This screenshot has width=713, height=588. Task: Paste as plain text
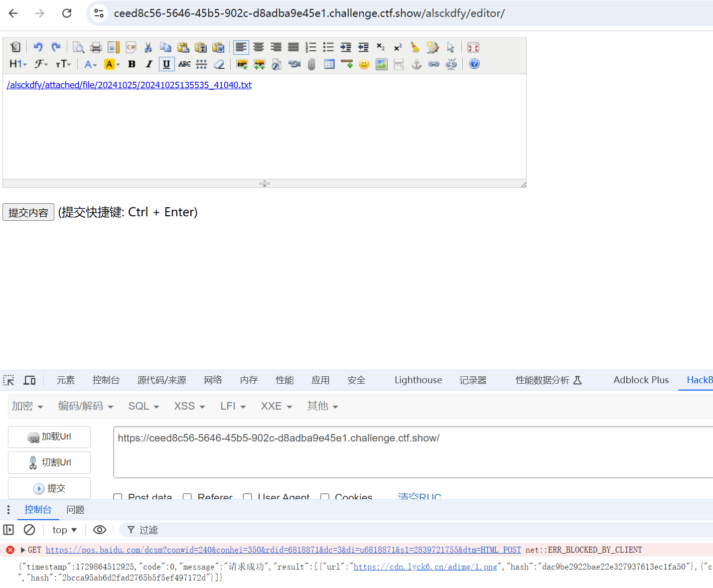click(201, 47)
